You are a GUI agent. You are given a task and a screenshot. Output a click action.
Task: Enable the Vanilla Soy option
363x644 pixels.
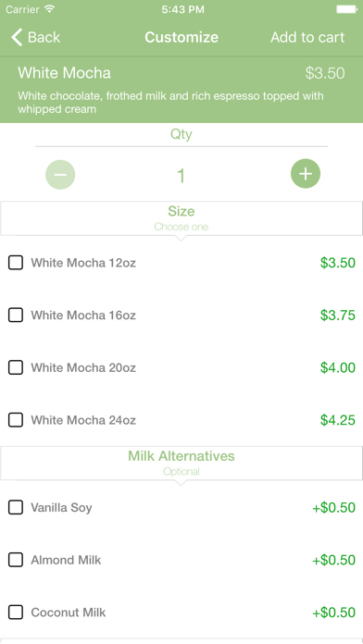[16, 508]
